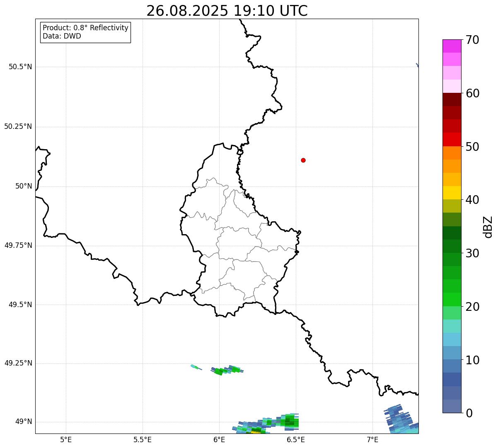
Task: Click the '49.5°N' latitude label
Action: [x=20, y=305]
